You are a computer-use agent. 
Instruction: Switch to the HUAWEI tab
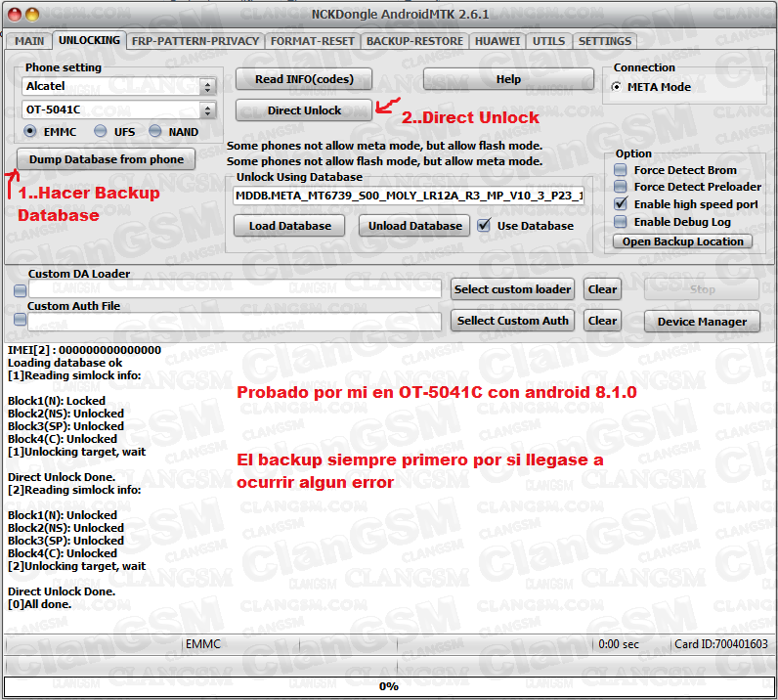point(497,41)
